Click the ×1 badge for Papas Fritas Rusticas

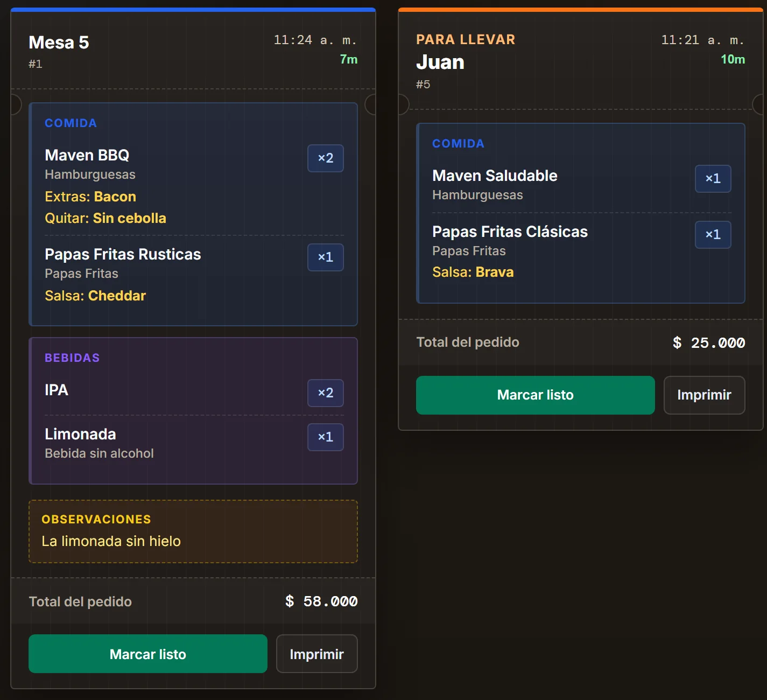326,257
